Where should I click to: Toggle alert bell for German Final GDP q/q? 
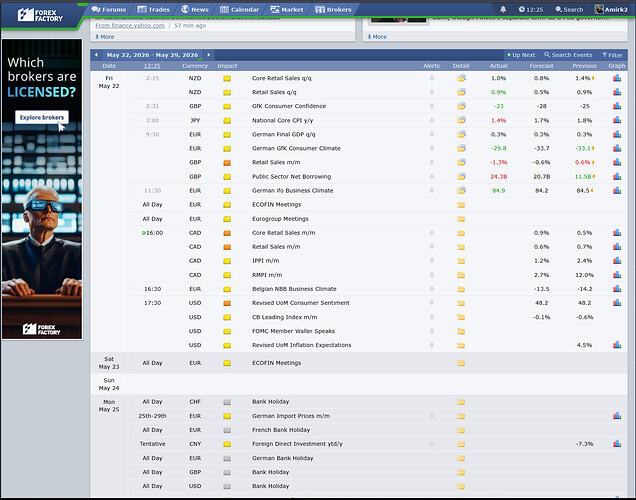coord(432,134)
